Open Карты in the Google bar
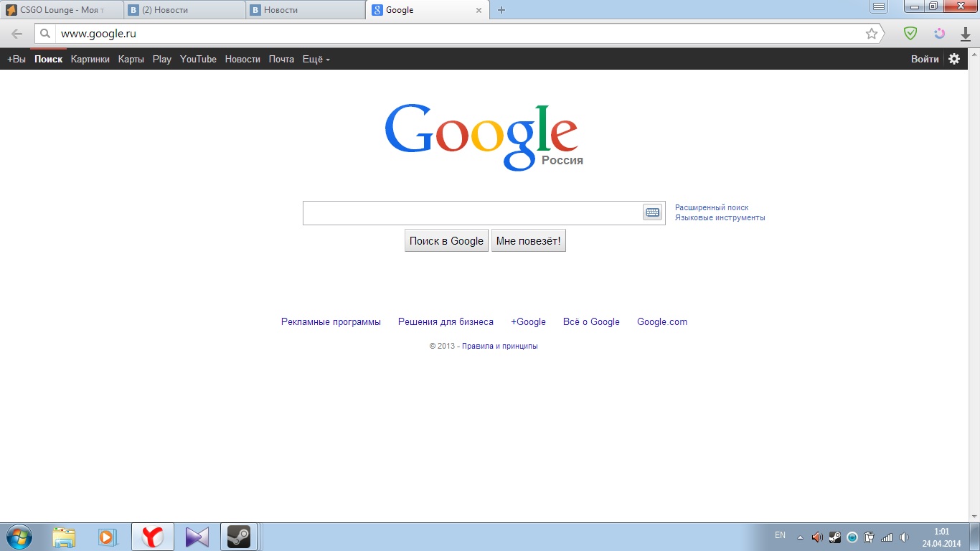Screen dimensions: 980x551 [131, 59]
